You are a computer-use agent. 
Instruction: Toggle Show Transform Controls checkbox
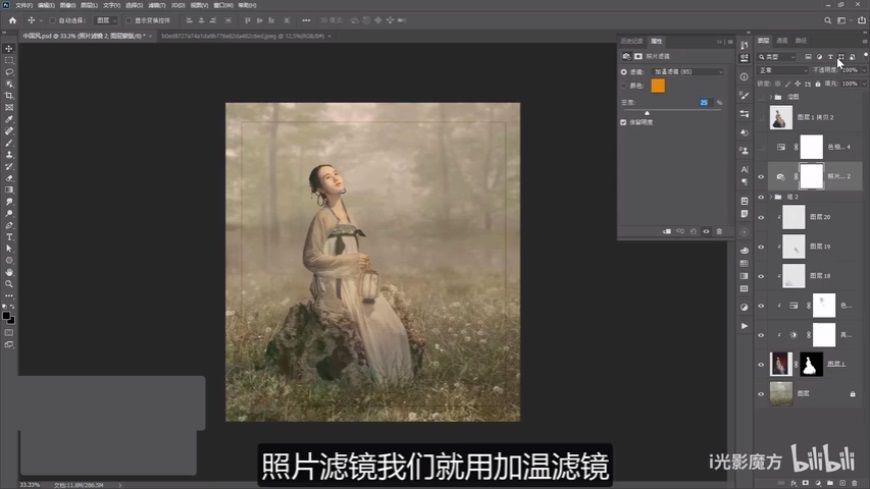click(x=128, y=21)
